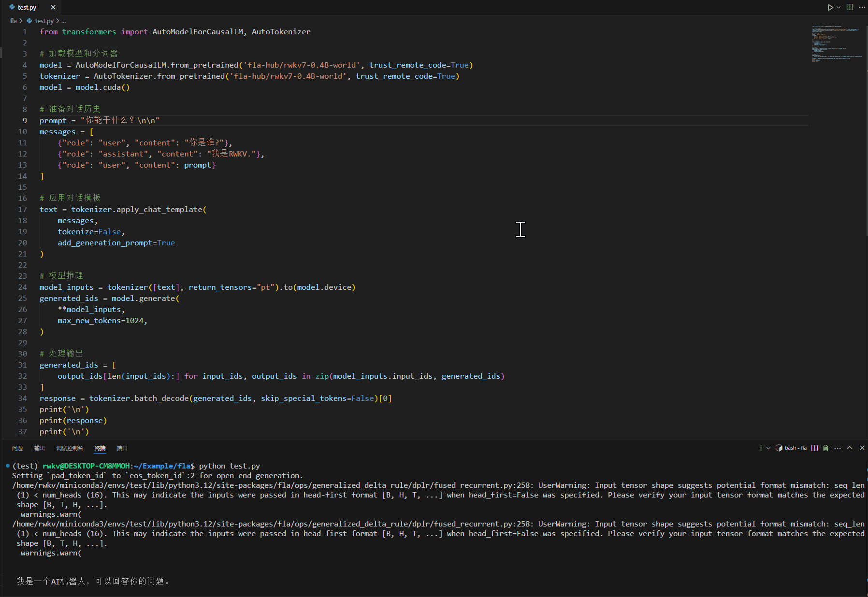Click 'max_new_tokens=1024,' on line 27

[x=102, y=321]
